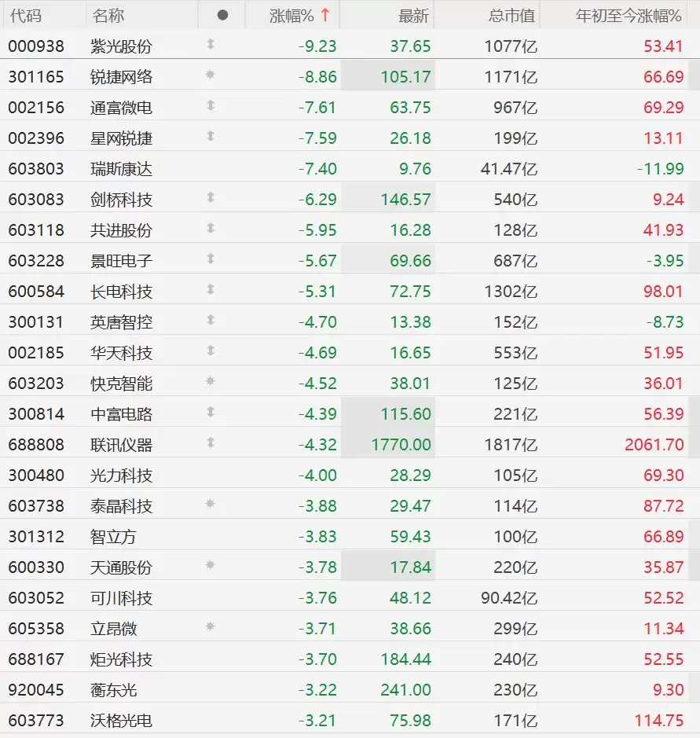Click the marker icon in 联讯仪器 row
This screenshot has height=738, width=700.
point(211,442)
